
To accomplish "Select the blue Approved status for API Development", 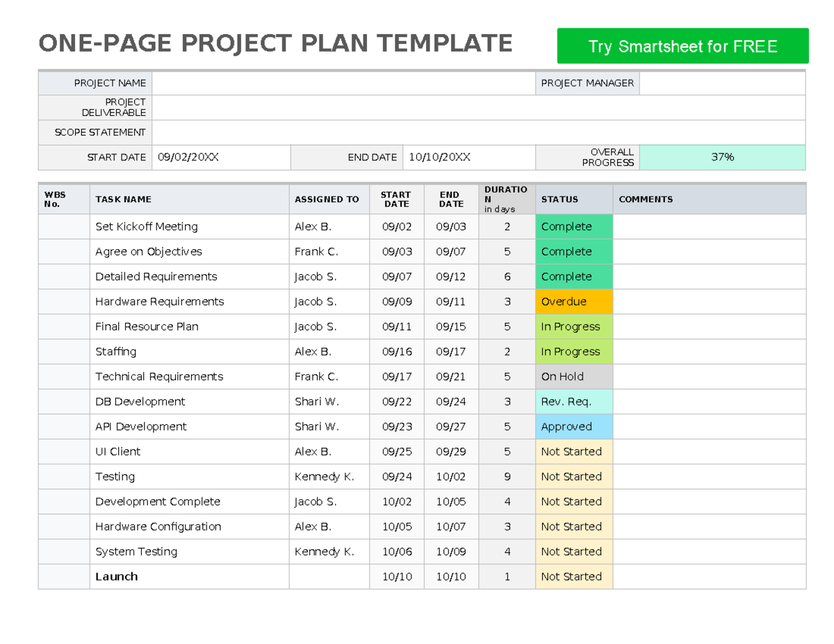I will (573, 427).
